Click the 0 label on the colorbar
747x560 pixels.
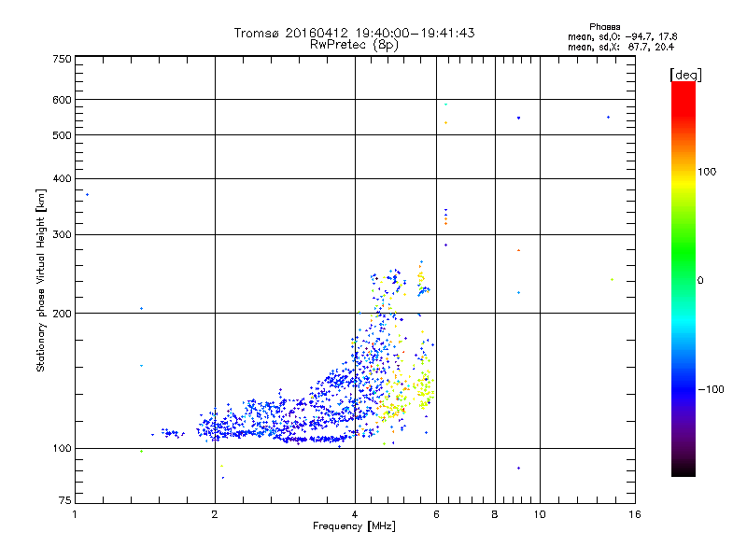[700, 281]
